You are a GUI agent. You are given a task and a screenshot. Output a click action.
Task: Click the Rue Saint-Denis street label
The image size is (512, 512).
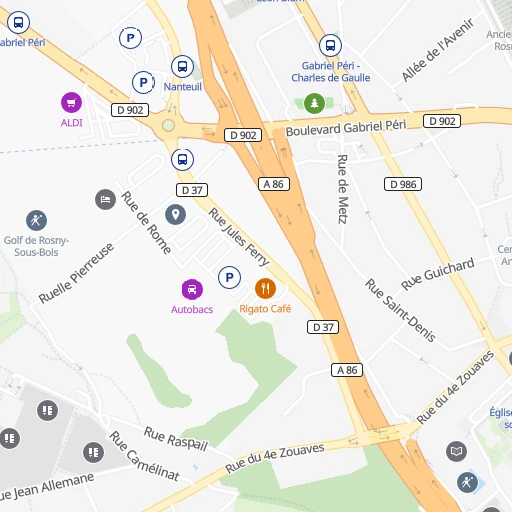pos(400,311)
